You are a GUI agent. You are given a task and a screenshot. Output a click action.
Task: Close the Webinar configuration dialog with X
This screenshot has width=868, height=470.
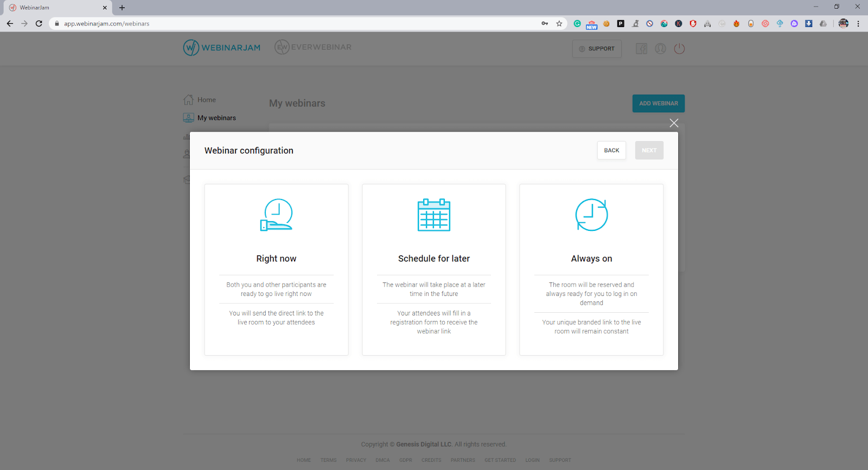tap(674, 123)
